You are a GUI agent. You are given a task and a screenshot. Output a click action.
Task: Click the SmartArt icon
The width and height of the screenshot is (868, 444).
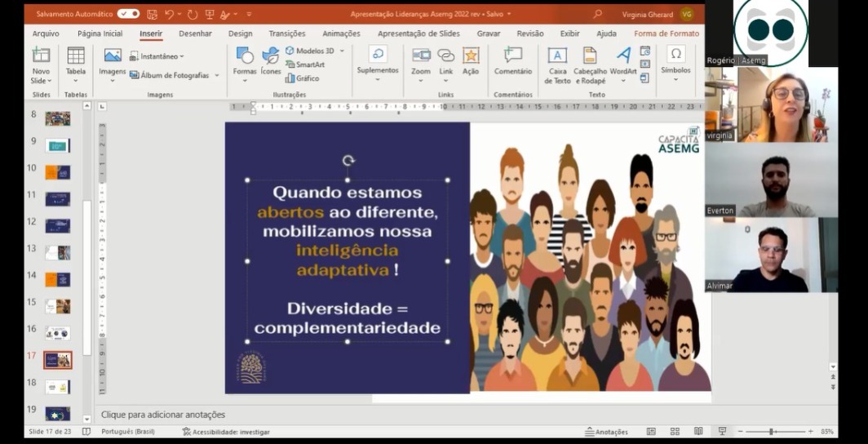point(304,64)
